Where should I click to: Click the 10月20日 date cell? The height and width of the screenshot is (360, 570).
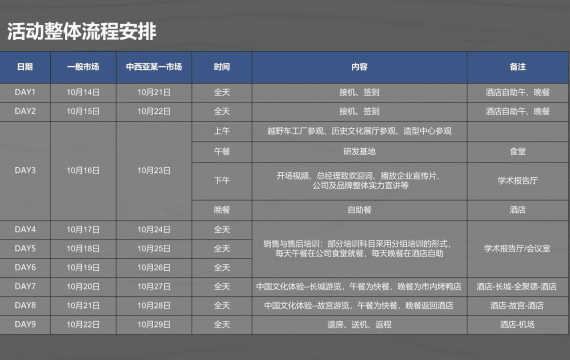[83, 287]
